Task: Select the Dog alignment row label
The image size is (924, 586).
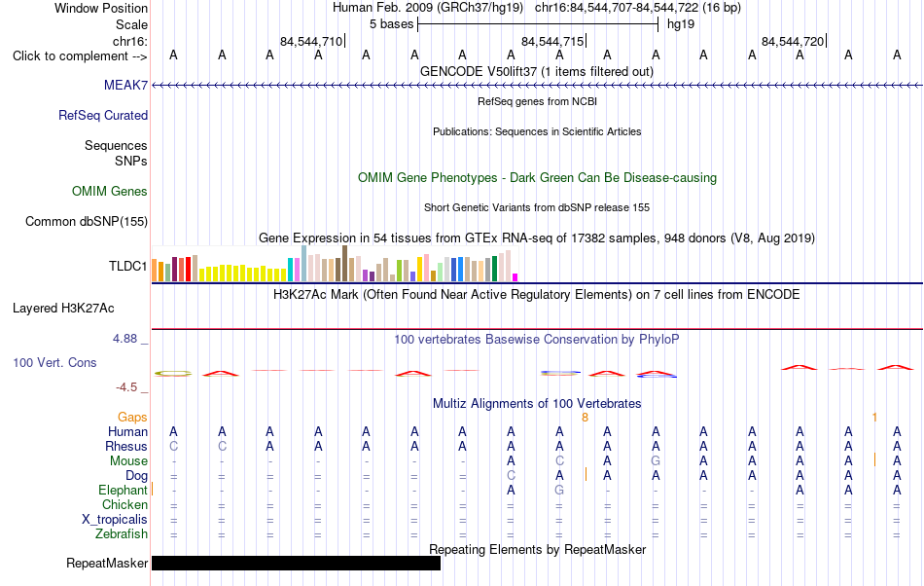Action: (x=136, y=475)
